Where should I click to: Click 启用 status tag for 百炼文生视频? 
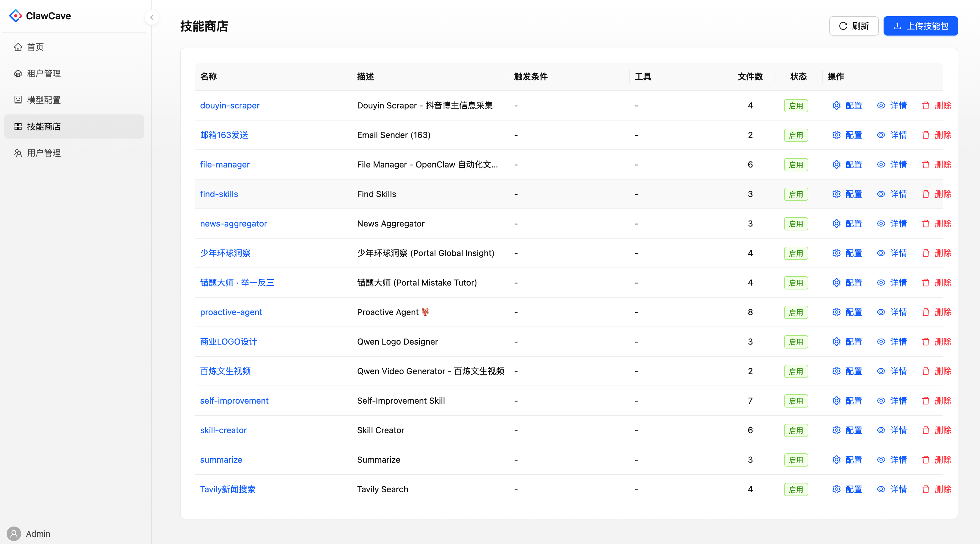(x=796, y=371)
